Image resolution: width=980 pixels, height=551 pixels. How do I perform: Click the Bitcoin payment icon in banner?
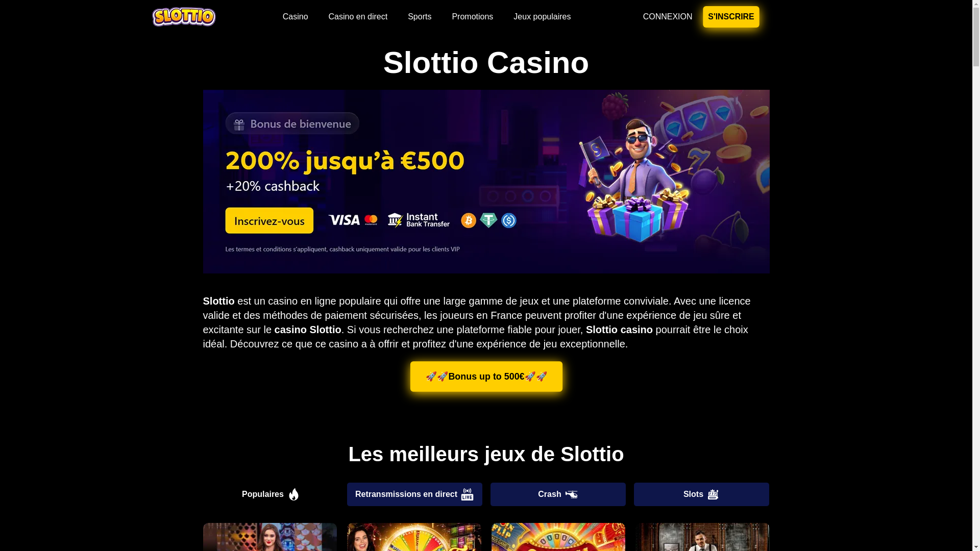coord(469,220)
